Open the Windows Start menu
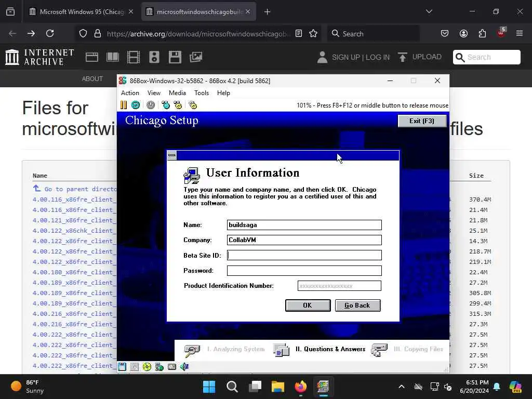532x399 pixels. [x=209, y=387]
